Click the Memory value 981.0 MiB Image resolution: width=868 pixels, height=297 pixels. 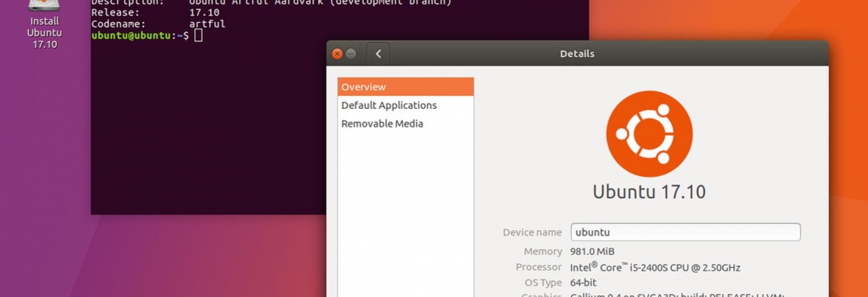click(592, 251)
